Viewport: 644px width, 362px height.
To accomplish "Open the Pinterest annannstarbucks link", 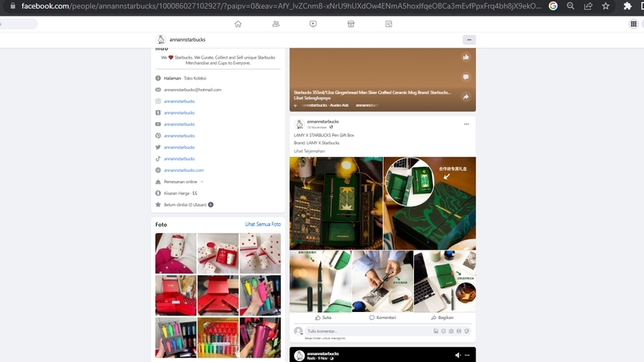I will [x=179, y=136].
